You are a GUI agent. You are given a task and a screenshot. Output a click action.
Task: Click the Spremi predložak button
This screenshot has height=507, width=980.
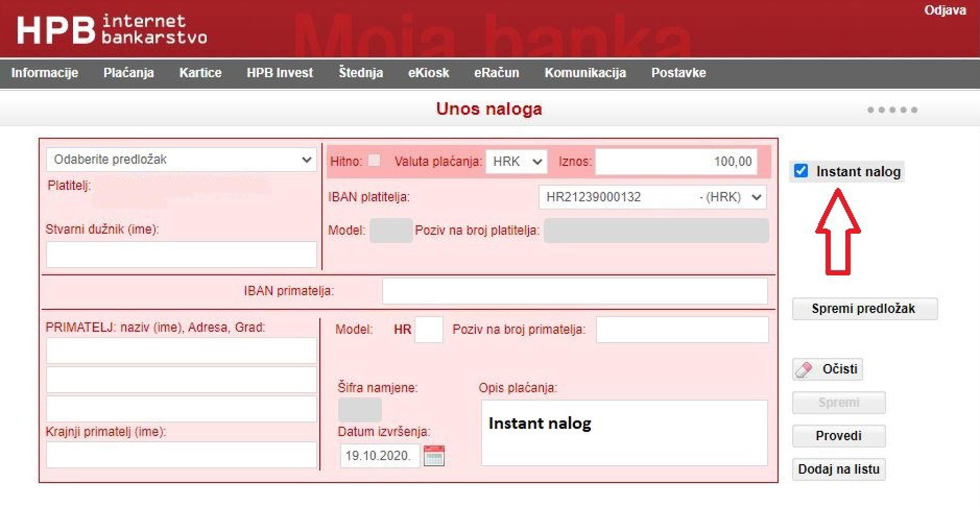[x=864, y=308]
